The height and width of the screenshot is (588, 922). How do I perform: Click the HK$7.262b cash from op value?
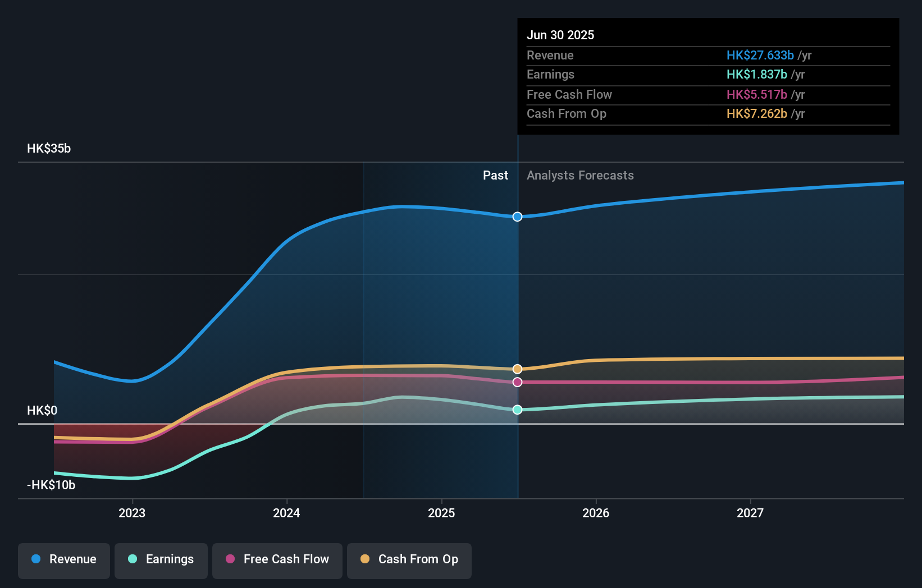[x=757, y=114]
